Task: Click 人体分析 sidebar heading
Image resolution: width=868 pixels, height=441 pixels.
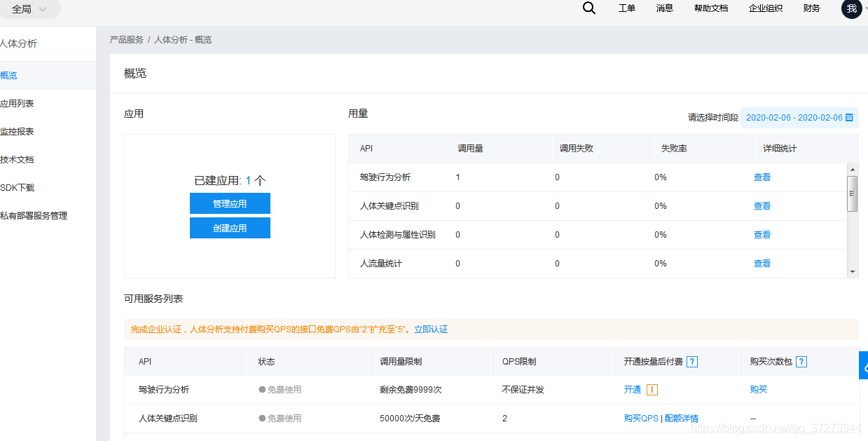Action: 18,43
